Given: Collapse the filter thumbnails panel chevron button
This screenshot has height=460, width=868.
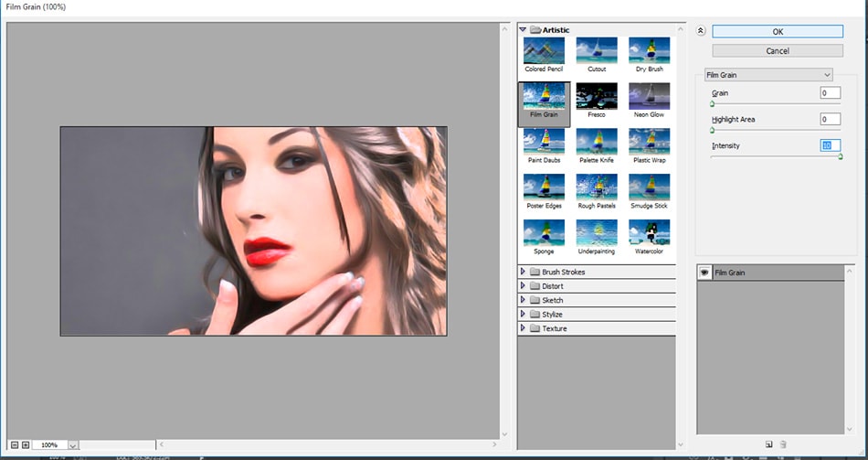Looking at the screenshot, I should [x=701, y=31].
